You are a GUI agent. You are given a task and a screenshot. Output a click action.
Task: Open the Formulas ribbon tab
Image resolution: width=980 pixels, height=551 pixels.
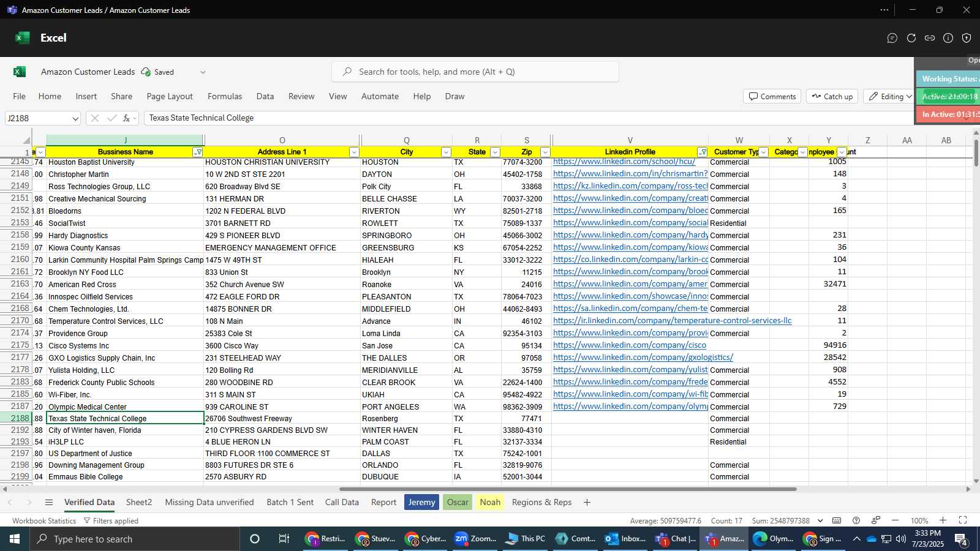225,97
